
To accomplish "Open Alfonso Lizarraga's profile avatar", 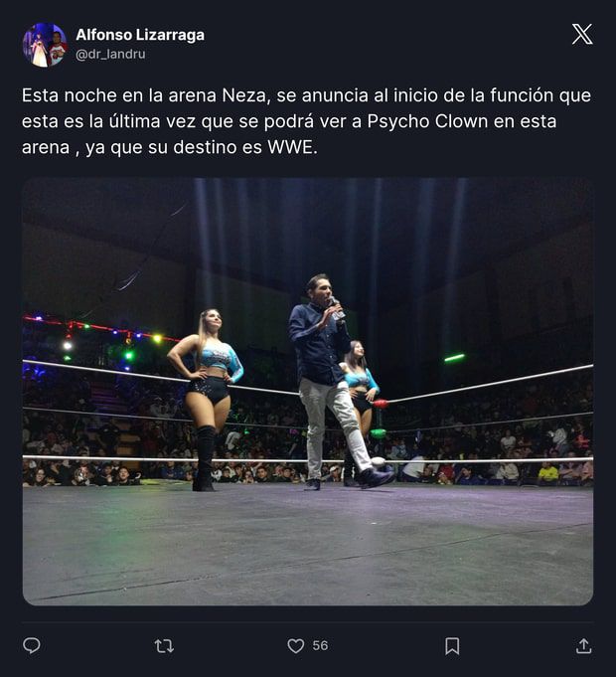I will 45,45.
